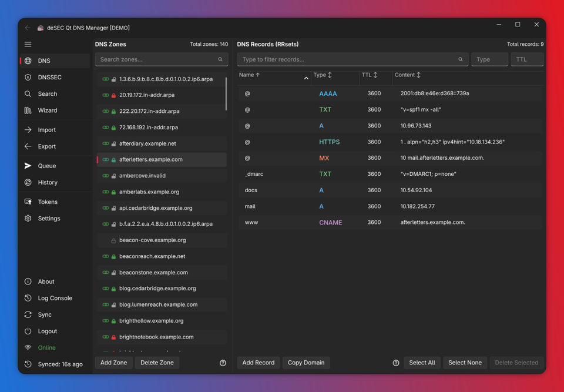The height and width of the screenshot is (392, 564).
Task: Click the shield icon next to DNSSEC
Action: coord(28,78)
